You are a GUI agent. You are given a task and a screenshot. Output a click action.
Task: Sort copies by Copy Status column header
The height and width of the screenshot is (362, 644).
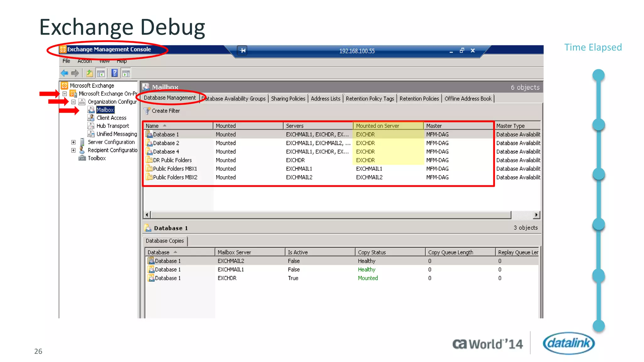coord(390,252)
